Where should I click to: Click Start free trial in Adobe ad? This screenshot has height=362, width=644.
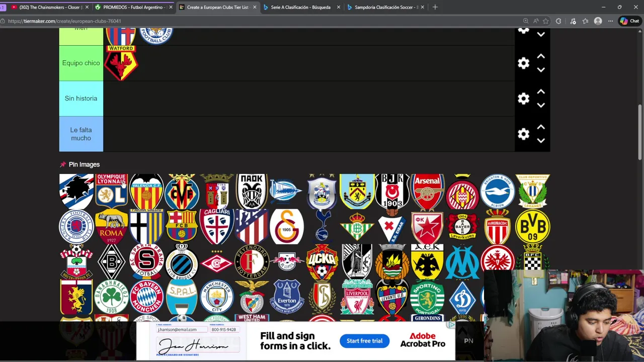(364, 341)
